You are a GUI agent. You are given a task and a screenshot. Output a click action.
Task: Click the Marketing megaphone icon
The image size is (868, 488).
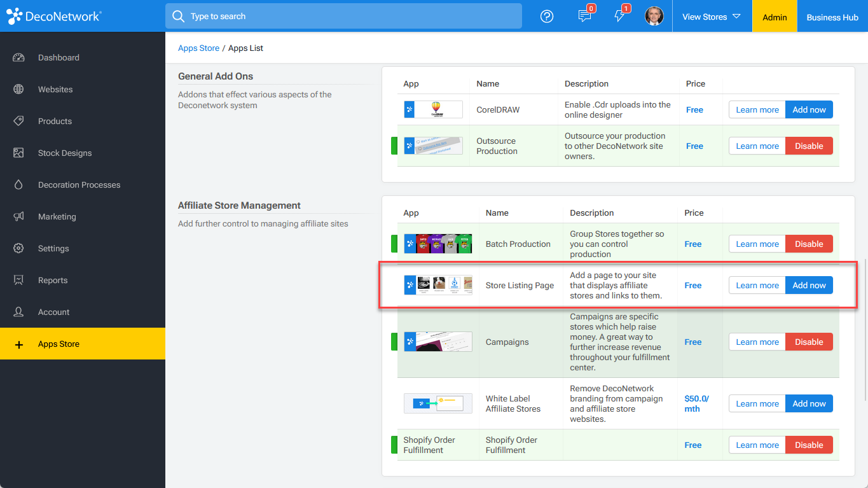18,216
